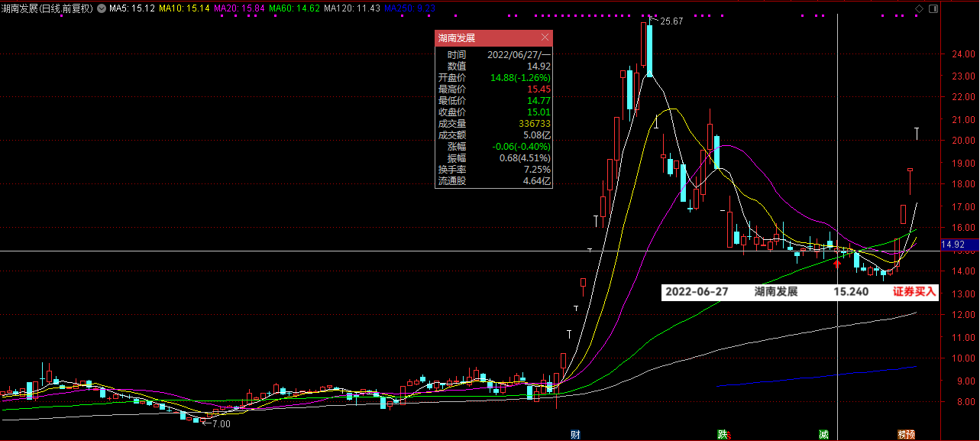Open the chart title dropdown arrow

[x=102, y=8]
